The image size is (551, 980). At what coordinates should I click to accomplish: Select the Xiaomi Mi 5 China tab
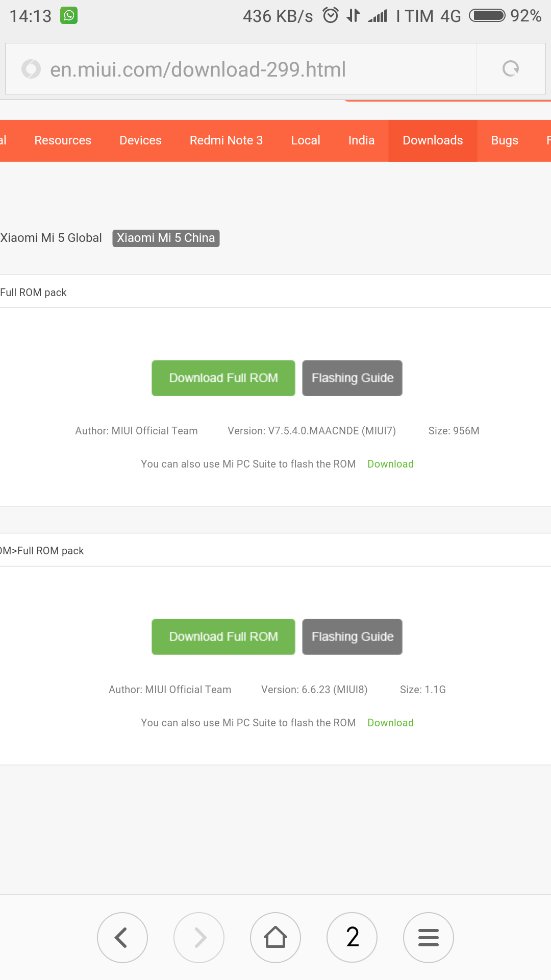[x=166, y=238]
